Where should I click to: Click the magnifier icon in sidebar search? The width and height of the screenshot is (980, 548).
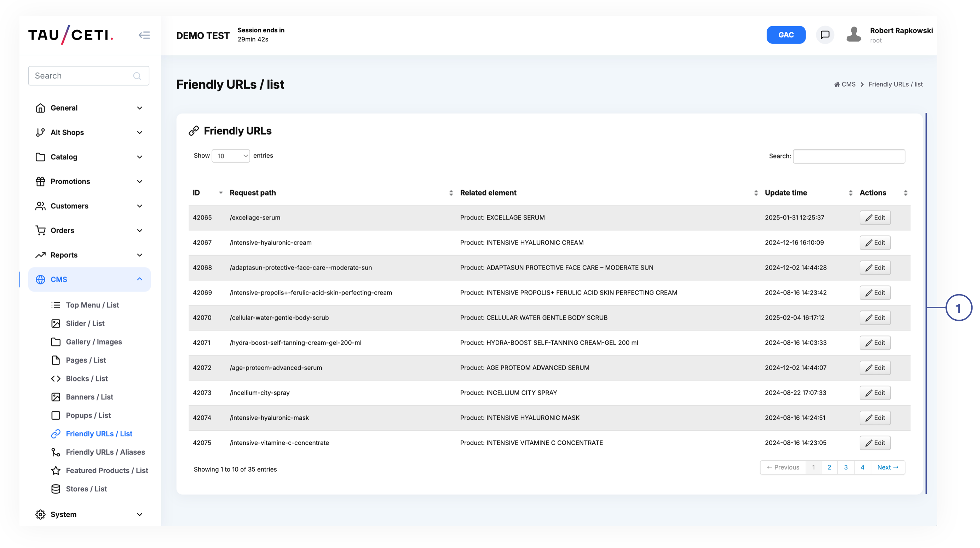pyautogui.click(x=137, y=76)
